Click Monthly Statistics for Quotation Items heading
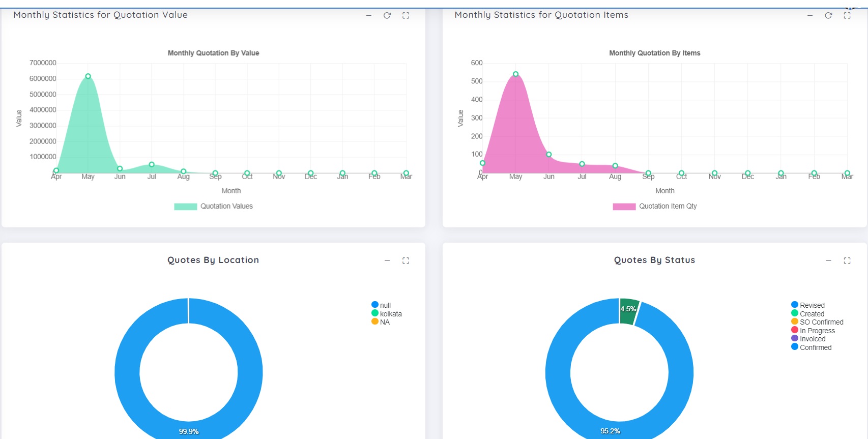 [541, 15]
